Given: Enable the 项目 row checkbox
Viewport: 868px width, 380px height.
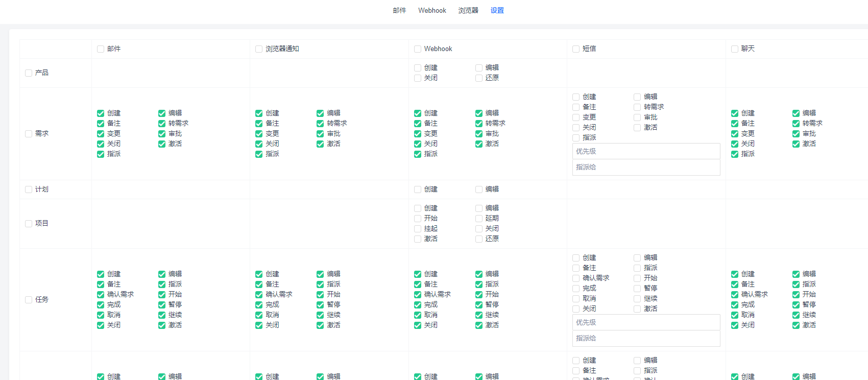Looking at the screenshot, I should [x=29, y=224].
